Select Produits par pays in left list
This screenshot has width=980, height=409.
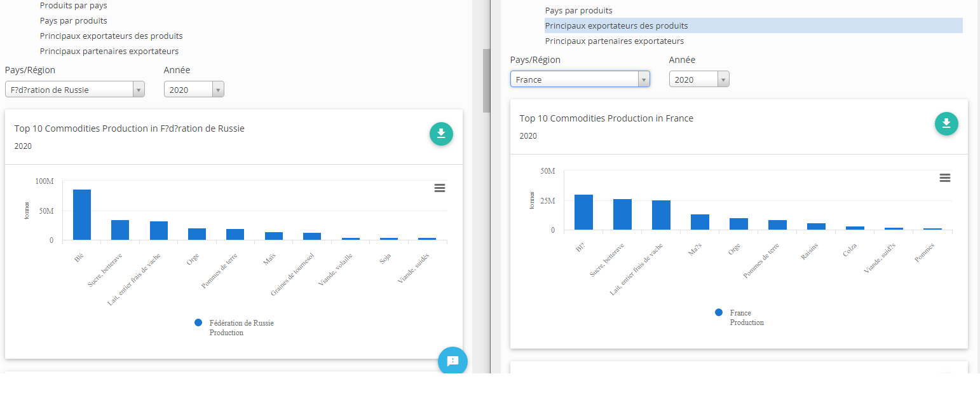coord(74,5)
